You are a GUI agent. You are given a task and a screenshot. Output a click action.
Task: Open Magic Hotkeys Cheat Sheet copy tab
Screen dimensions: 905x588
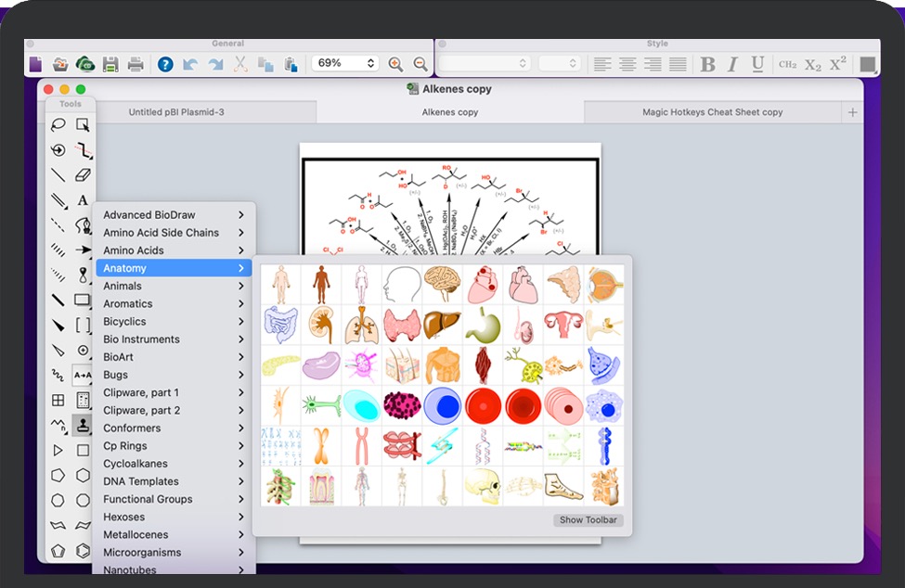[712, 112]
